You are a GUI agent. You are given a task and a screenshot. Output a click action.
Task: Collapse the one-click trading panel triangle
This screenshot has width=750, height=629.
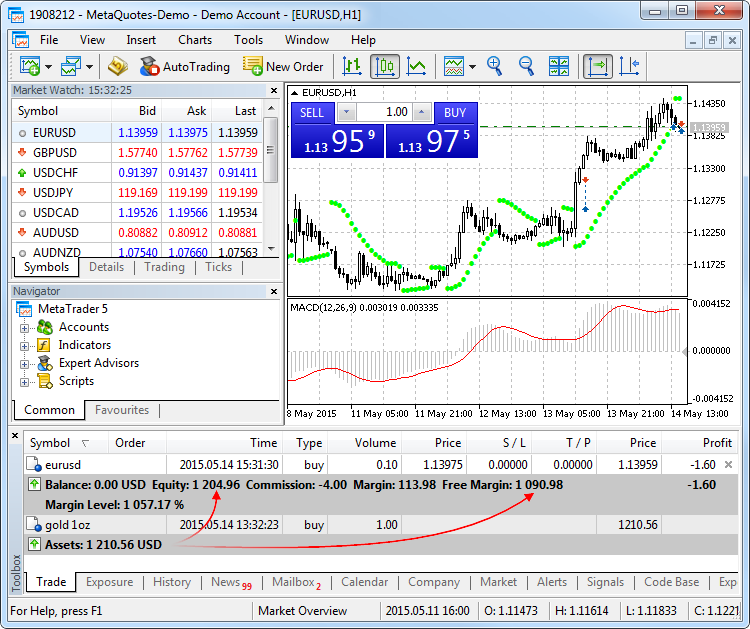coord(295,93)
